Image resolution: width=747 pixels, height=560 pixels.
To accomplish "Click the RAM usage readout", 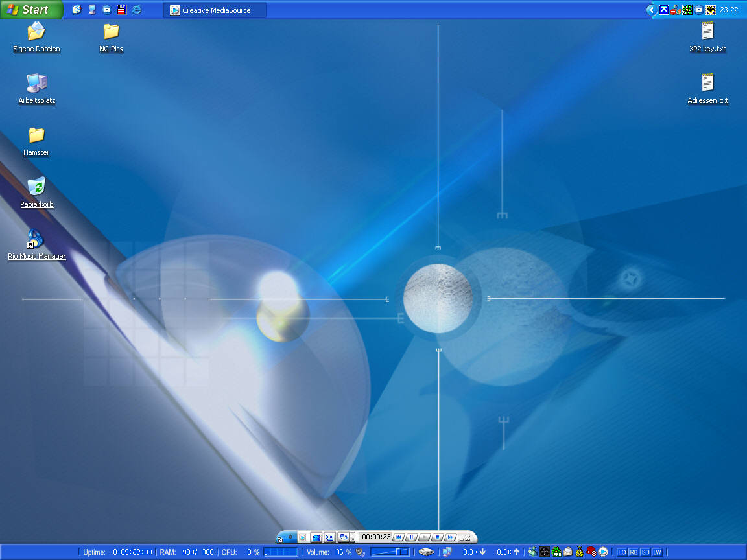I will [186, 552].
